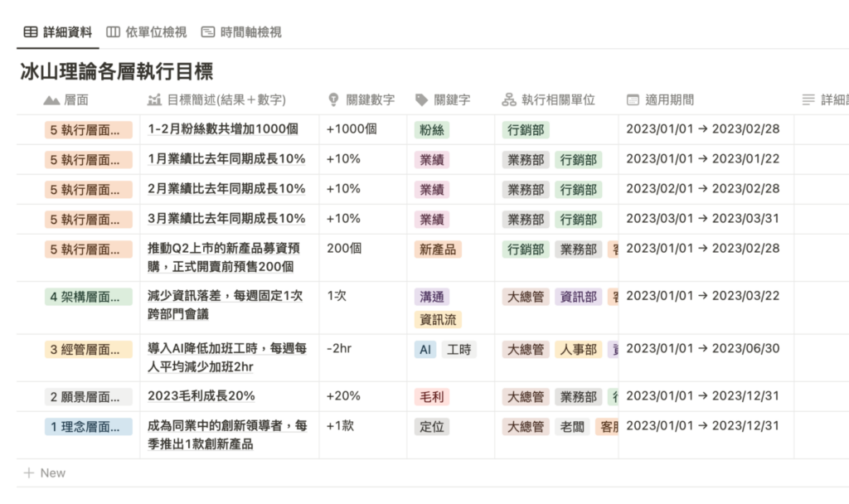Click the table icon on 詳細資料 tab

[30, 32]
